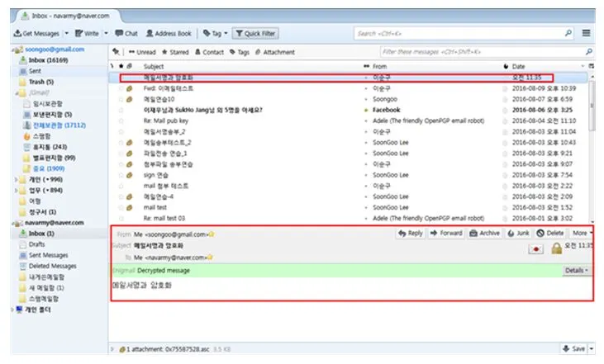The width and height of the screenshot is (604, 364).
Task: Open the 'mail test' message row
Action: (349, 207)
